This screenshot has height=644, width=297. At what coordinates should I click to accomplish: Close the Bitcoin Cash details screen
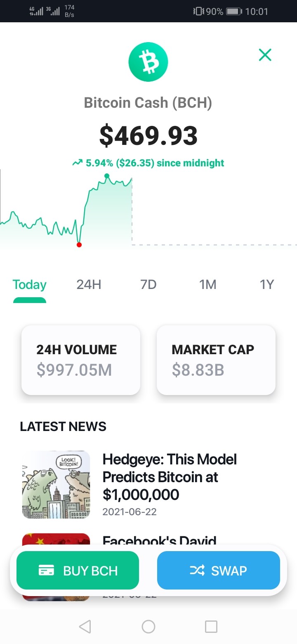point(265,54)
